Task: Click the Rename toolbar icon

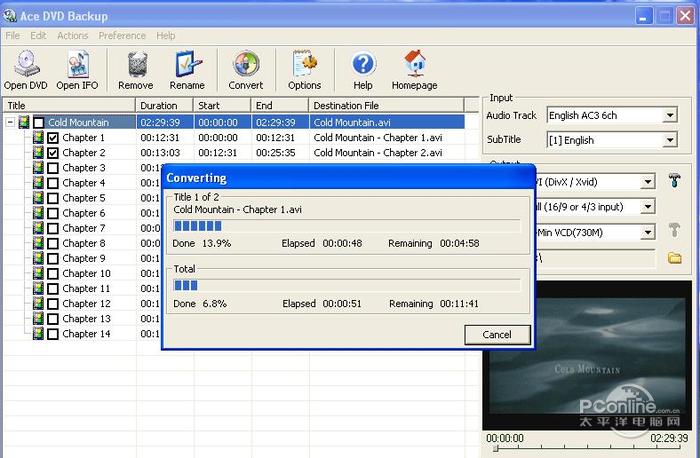Action: click(188, 63)
